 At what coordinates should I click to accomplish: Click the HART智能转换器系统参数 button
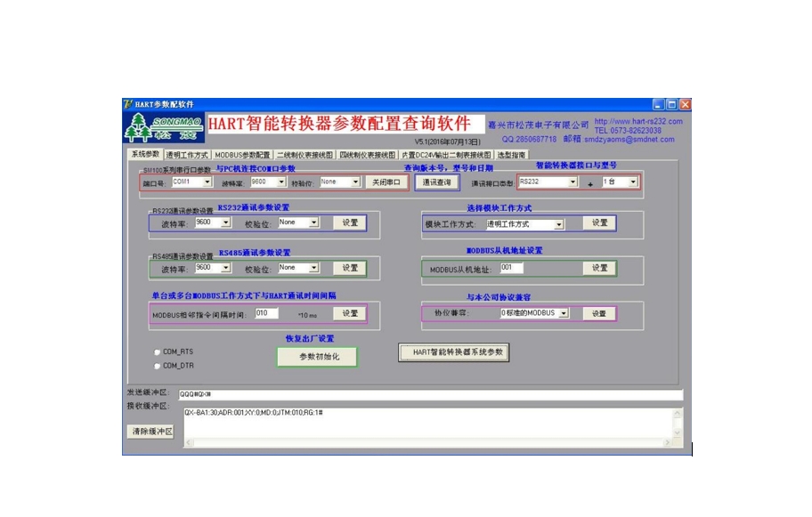(x=454, y=352)
